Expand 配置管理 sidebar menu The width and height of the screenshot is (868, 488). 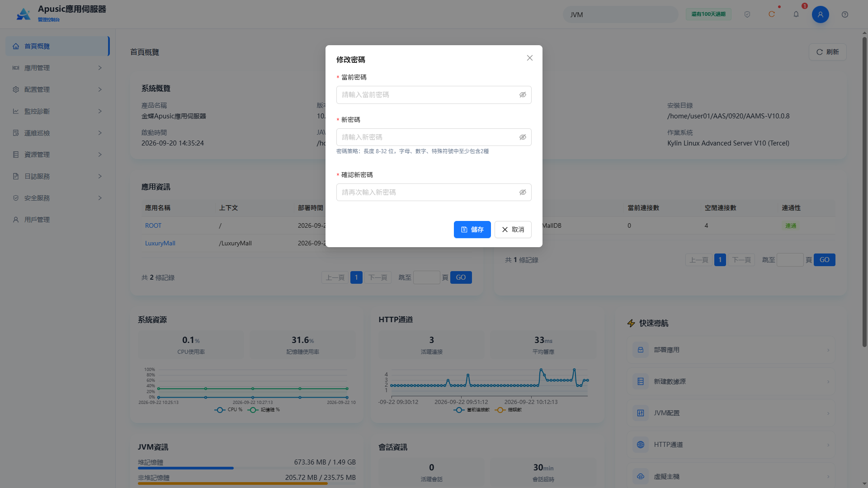point(57,89)
